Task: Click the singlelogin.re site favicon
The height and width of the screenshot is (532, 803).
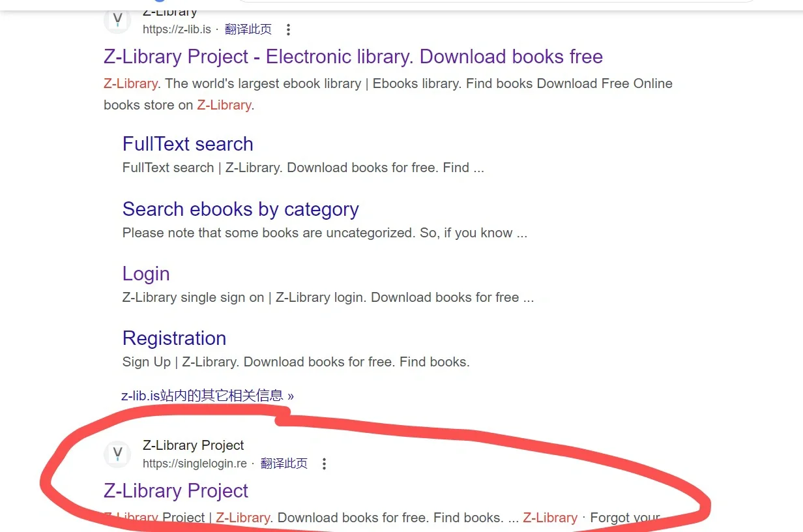Action: point(117,454)
